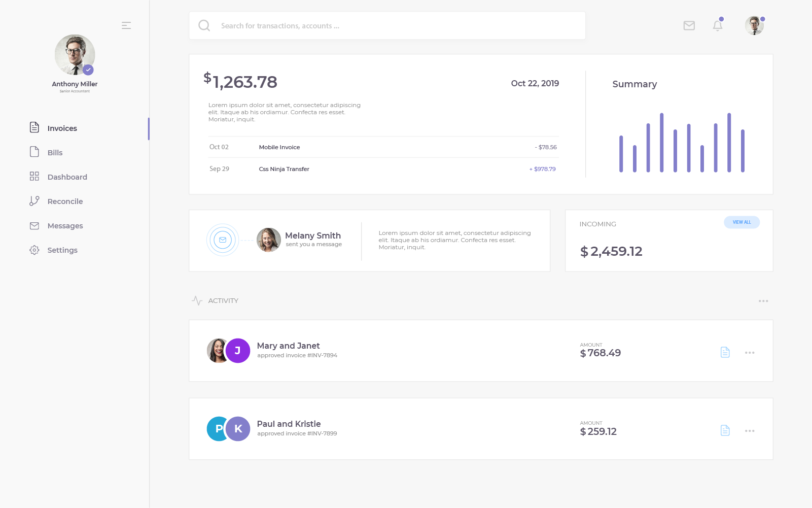Open more options for Mary and Janet

749,353
